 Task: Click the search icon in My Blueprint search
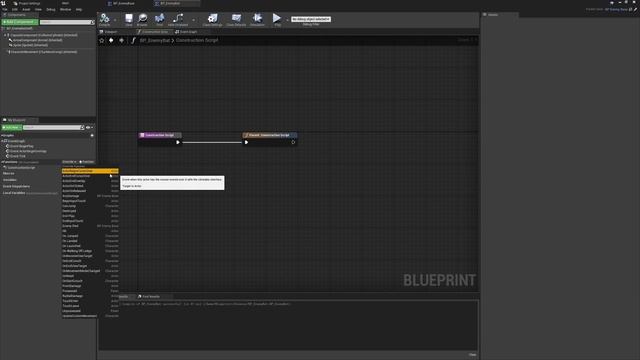82,127
